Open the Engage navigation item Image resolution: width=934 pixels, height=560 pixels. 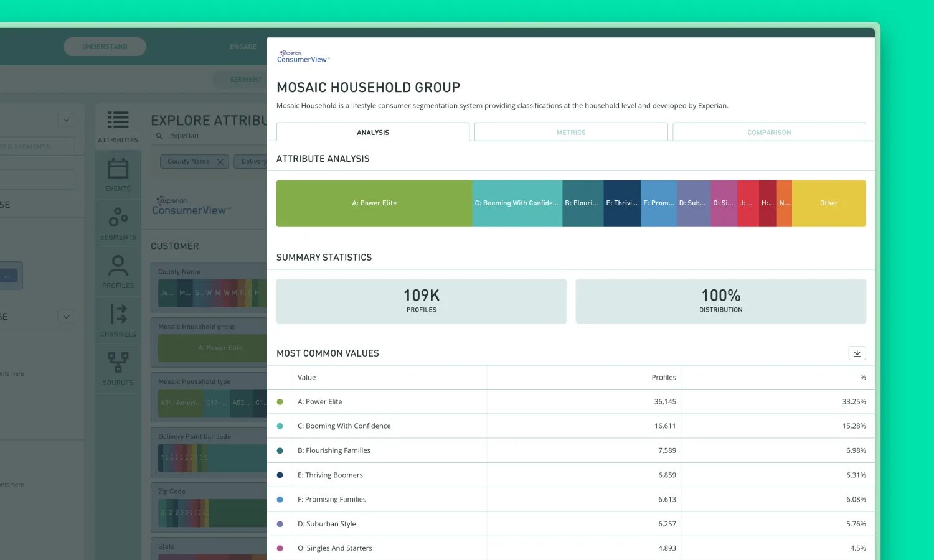coord(243,47)
